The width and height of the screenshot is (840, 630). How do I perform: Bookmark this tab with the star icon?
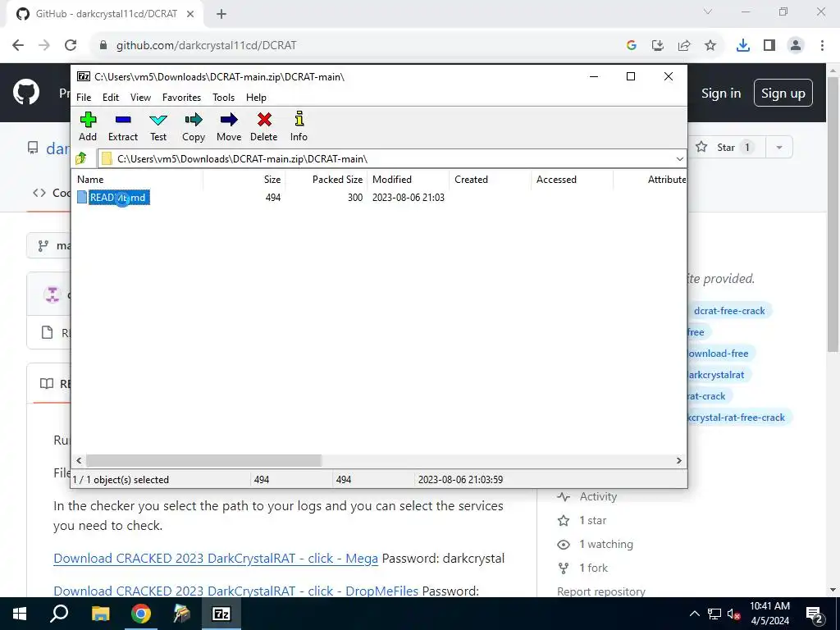coord(710,46)
